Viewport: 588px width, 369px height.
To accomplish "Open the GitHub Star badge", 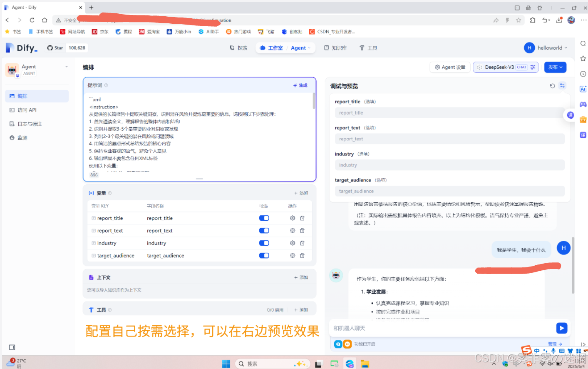I will [x=67, y=48].
